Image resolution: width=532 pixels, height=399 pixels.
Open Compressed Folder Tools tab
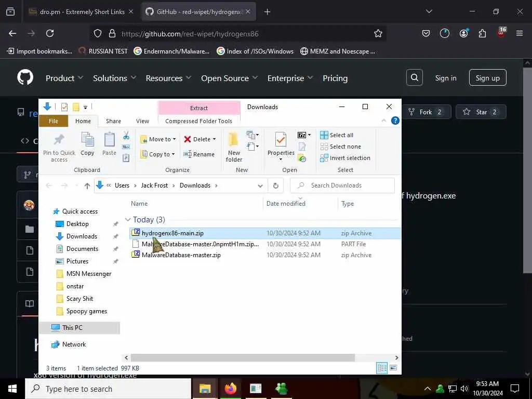tap(199, 121)
